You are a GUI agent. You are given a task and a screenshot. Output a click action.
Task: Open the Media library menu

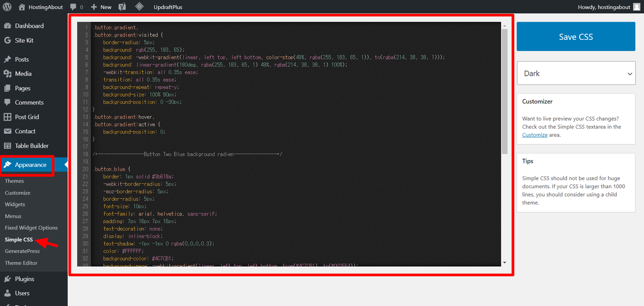23,74
